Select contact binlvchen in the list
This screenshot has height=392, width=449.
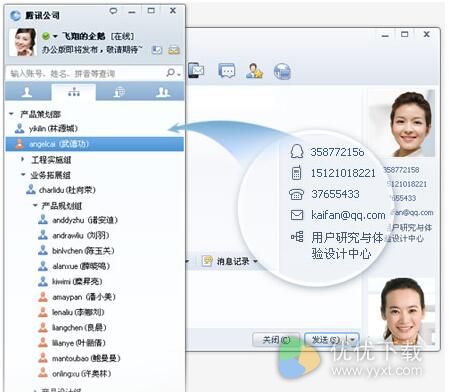pyautogui.click(x=83, y=251)
